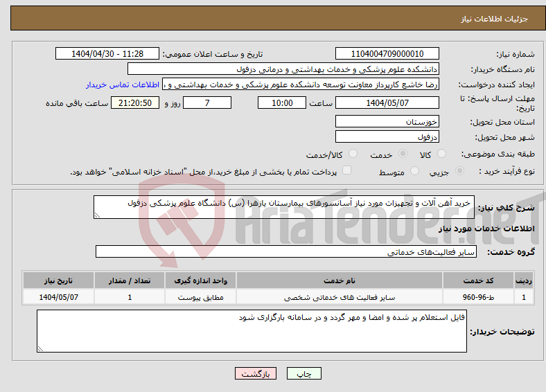
Task: Click the شماره نیاز number field
Action: [387, 53]
